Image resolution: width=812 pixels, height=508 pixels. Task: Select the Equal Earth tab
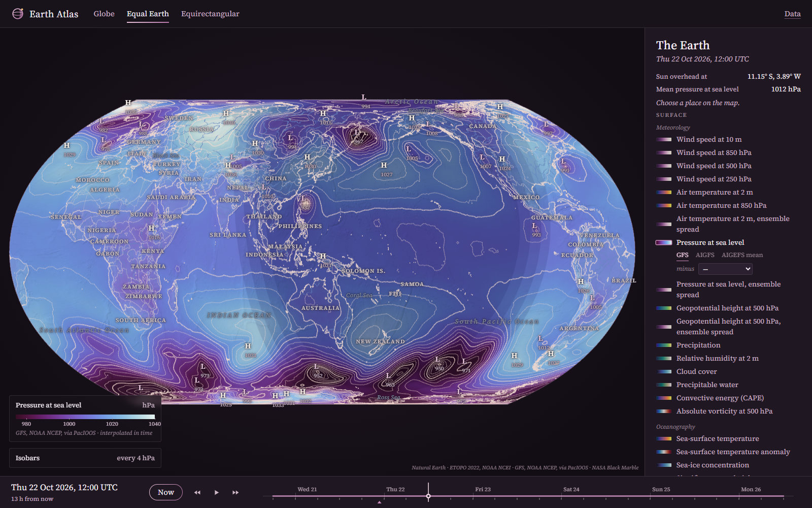coord(148,14)
